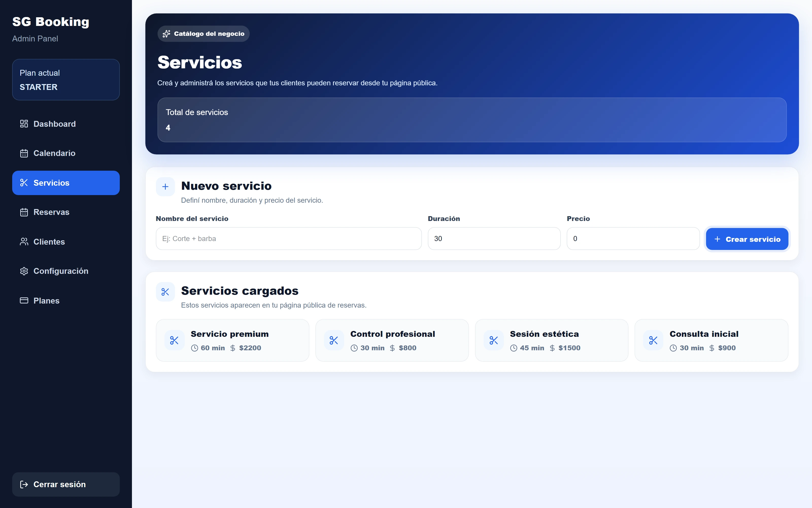Image resolution: width=812 pixels, height=508 pixels.
Task: Click the Configuración gear icon
Action: tap(24, 271)
